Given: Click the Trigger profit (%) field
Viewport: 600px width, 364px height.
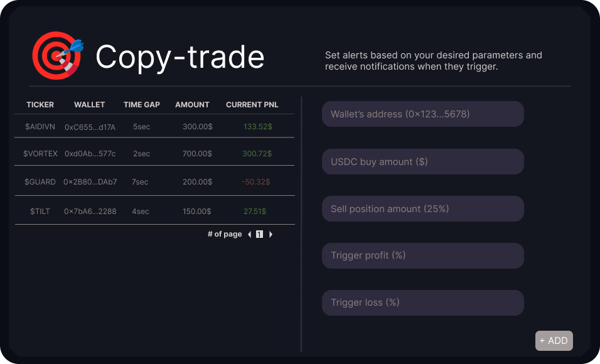Looking at the screenshot, I should (422, 255).
